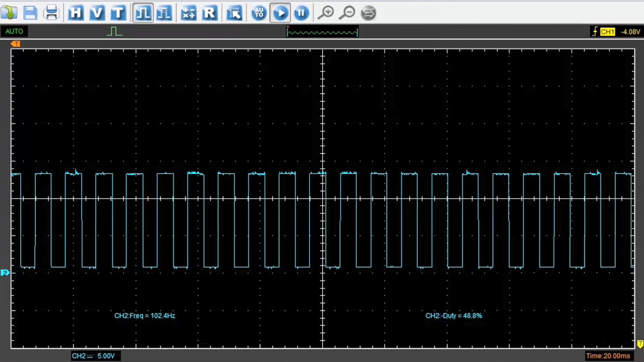Select the orange horizontal trigger position marker
Image resolution: width=644 pixels, height=362 pixels.
15,44
